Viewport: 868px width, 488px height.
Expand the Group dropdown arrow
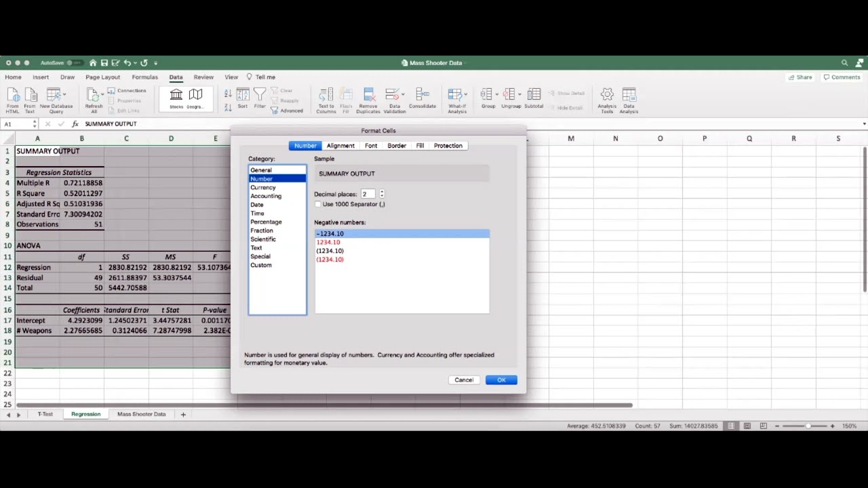497,94
